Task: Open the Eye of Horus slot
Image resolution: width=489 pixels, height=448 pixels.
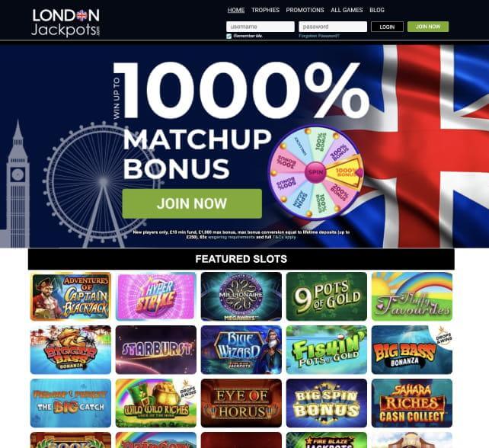Action: pos(241,403)
